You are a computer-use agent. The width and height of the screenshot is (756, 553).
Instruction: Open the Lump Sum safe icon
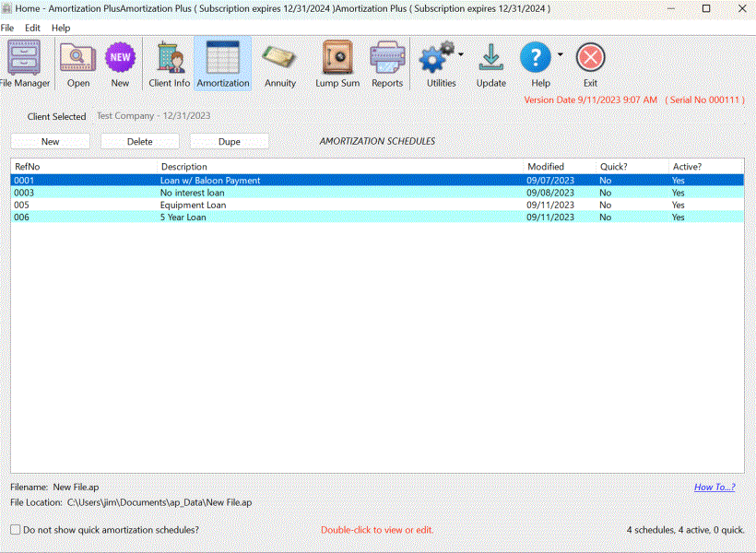pyautogui.click(x=337, y=57)
